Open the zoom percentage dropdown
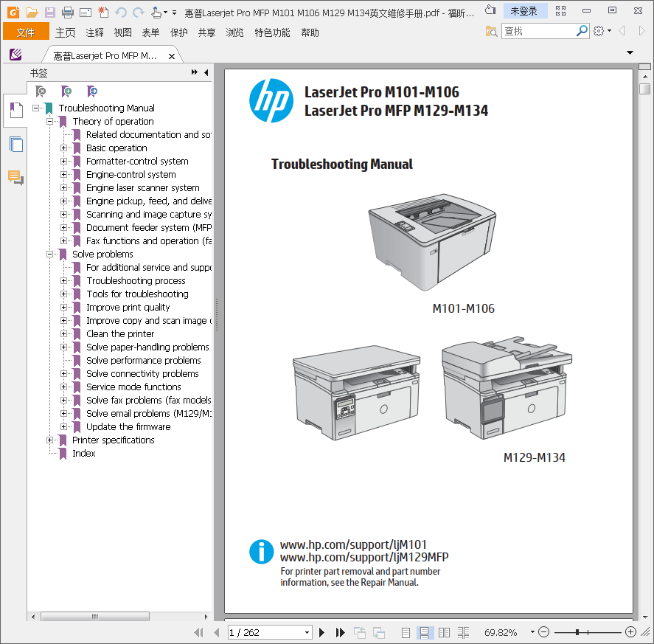The image size is (654, 644). (x=532, y=632)
